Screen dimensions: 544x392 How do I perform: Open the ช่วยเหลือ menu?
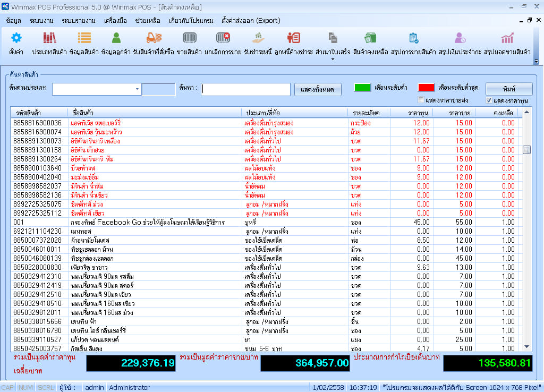[148, 21]
